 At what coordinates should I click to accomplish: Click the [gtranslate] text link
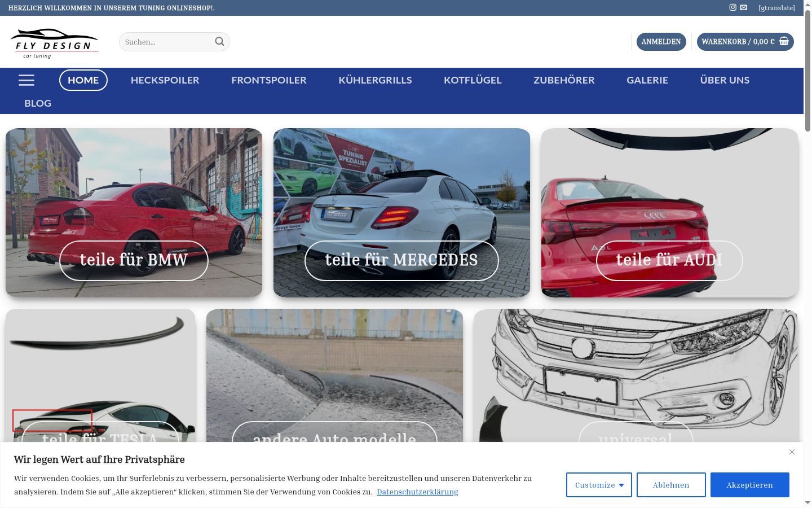pos(776,8)
